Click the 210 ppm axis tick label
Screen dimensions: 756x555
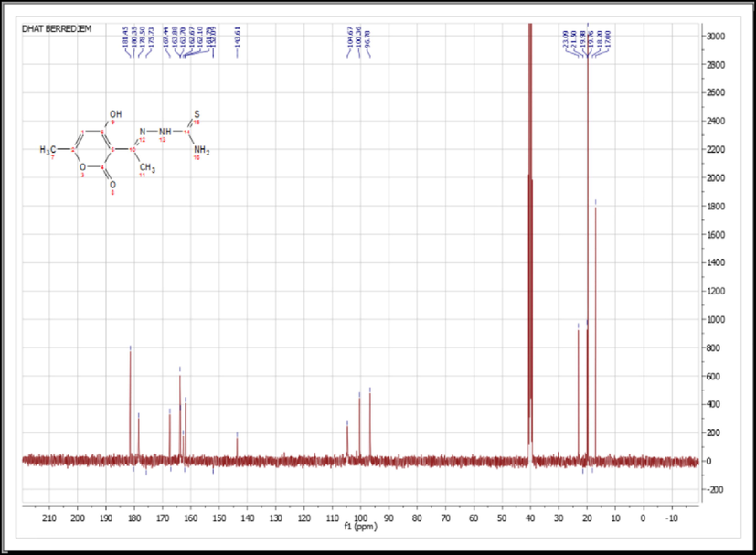coord(49,518)
